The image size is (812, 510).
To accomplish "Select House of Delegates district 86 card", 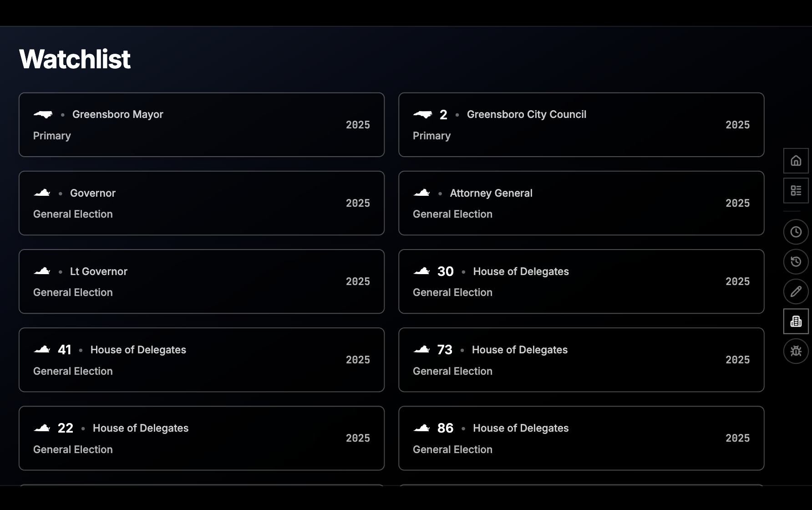I will 581,438.
